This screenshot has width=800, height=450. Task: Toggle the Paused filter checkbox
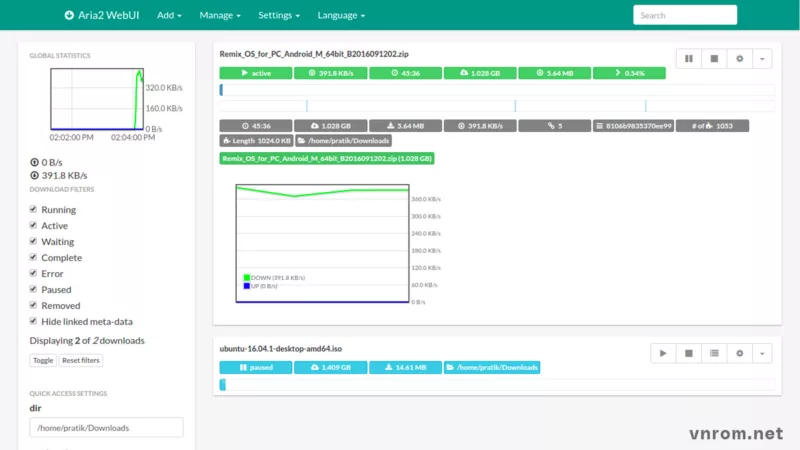tap(33, 289)
